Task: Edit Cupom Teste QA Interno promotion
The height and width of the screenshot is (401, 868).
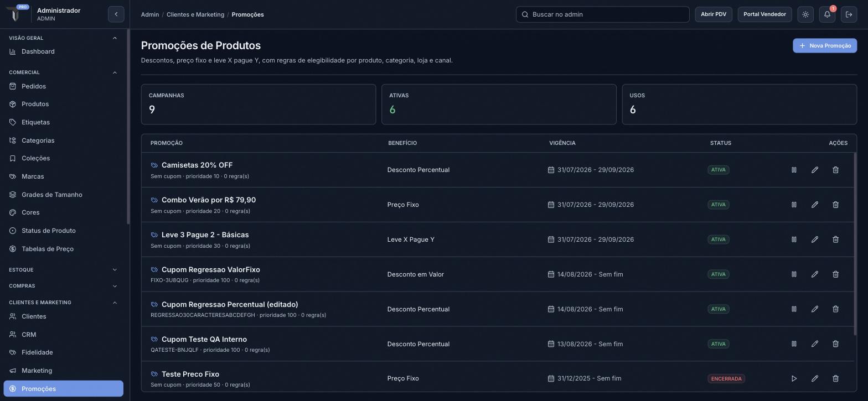Action: pos(815,344)
